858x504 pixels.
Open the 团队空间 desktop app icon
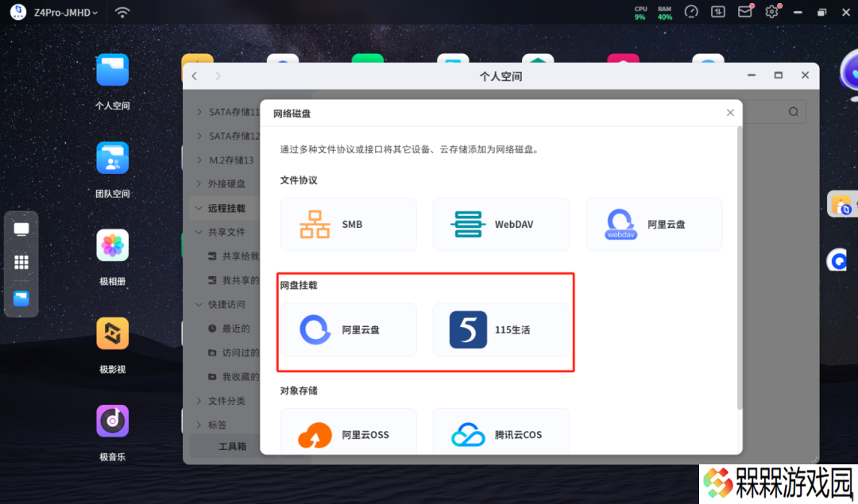(x=112, y=158)
